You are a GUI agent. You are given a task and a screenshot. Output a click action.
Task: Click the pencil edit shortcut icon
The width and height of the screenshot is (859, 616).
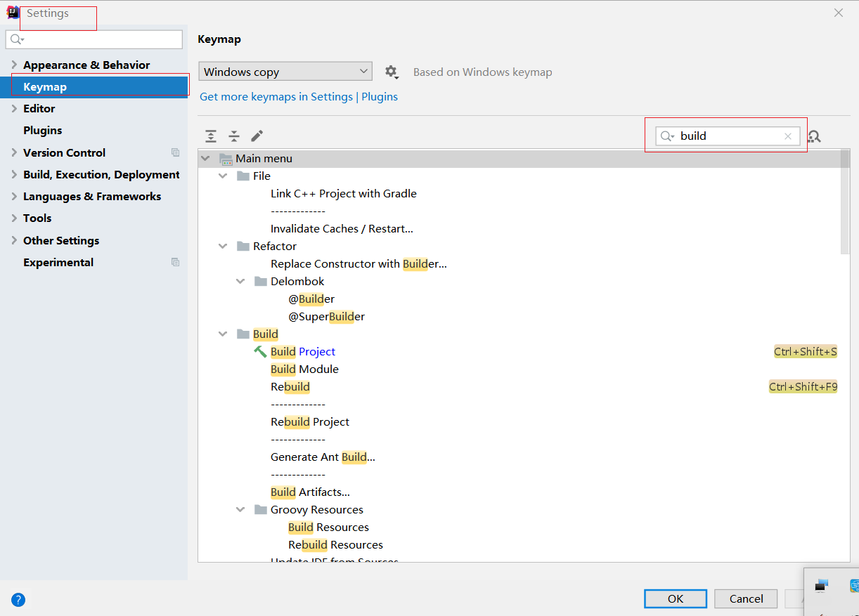[257, 136]
